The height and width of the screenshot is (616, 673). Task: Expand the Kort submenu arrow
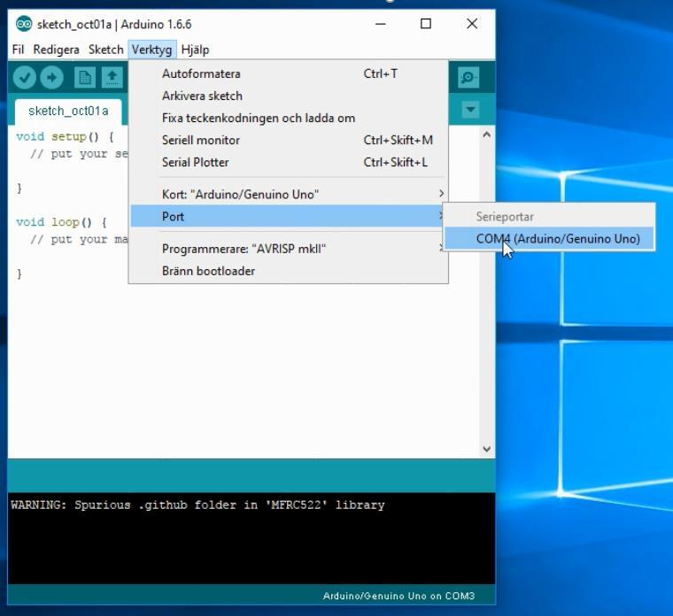pyautogui.click(x=441, y=194)
